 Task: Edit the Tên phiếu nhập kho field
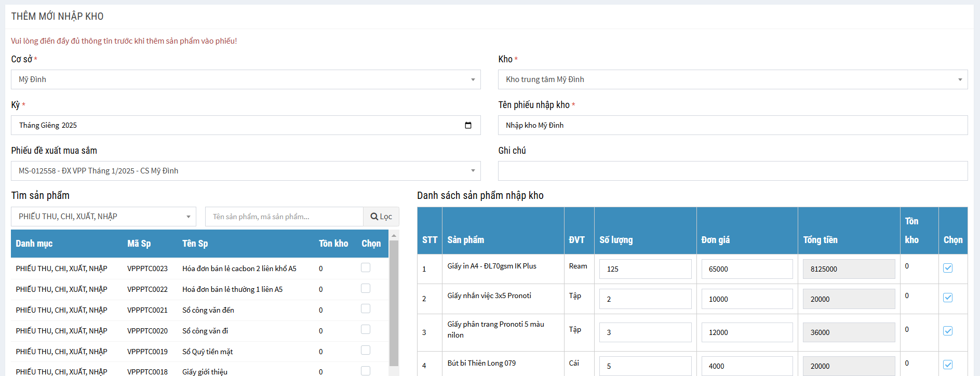pos(732,125)
